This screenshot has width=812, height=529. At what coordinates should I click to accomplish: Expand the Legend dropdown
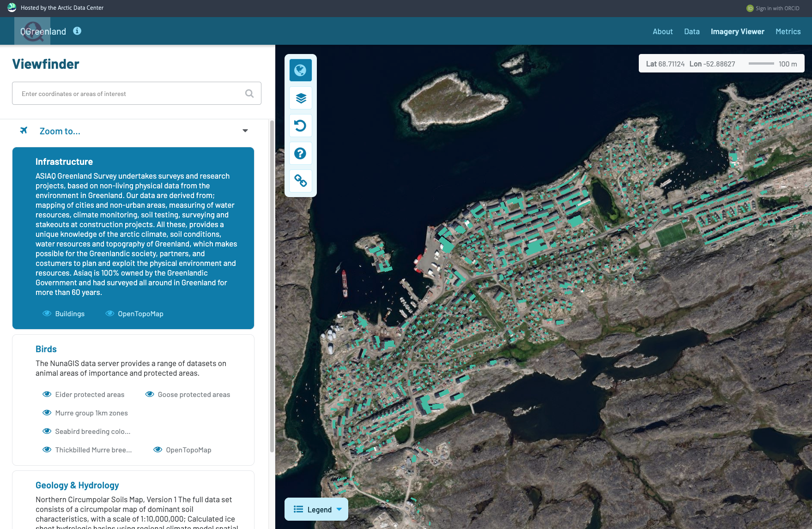(x=339, y=509)
